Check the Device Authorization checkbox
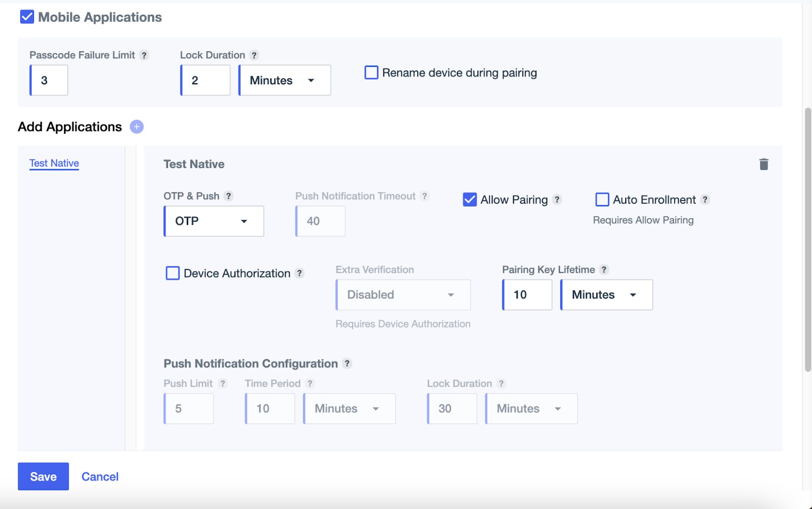The image size is (812, 509). click(173, 274)
